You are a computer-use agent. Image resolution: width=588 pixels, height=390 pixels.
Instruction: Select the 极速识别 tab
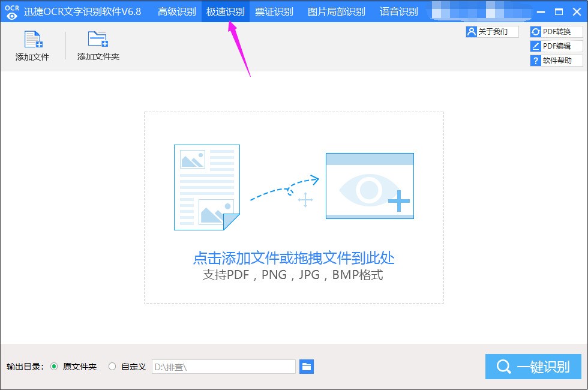coord(226,11)
